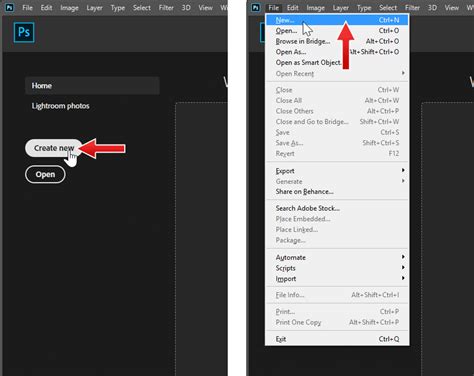Screen dimensions: 474x376
Task: Open Layer menu in the left screenshot
Action: pyautogui.click(x=94, y=8)
